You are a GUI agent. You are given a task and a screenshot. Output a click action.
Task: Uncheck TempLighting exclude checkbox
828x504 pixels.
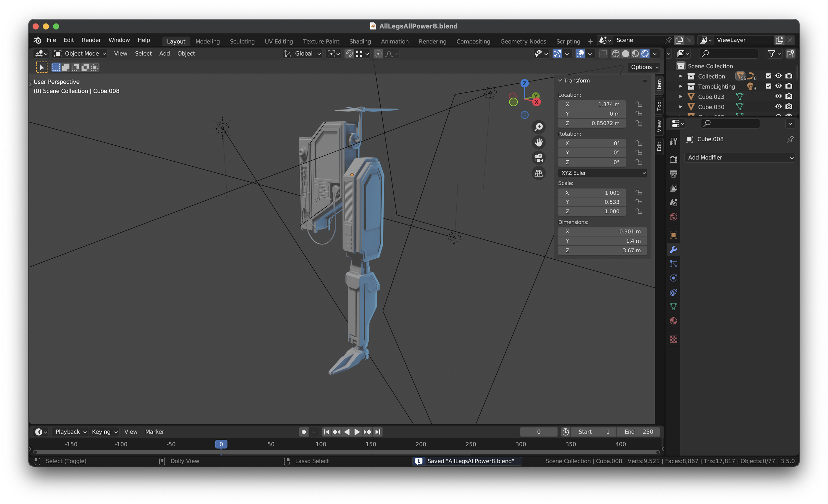click(768, 86)
